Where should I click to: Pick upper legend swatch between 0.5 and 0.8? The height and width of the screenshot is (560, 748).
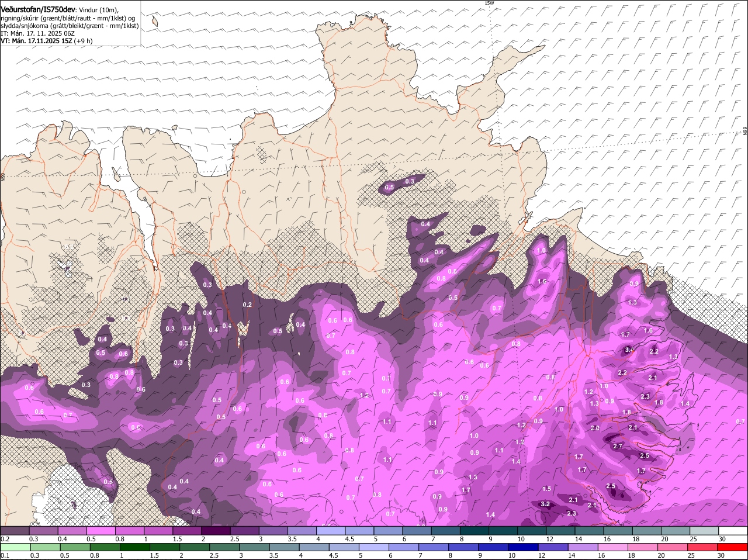click(x=101, y=531)
